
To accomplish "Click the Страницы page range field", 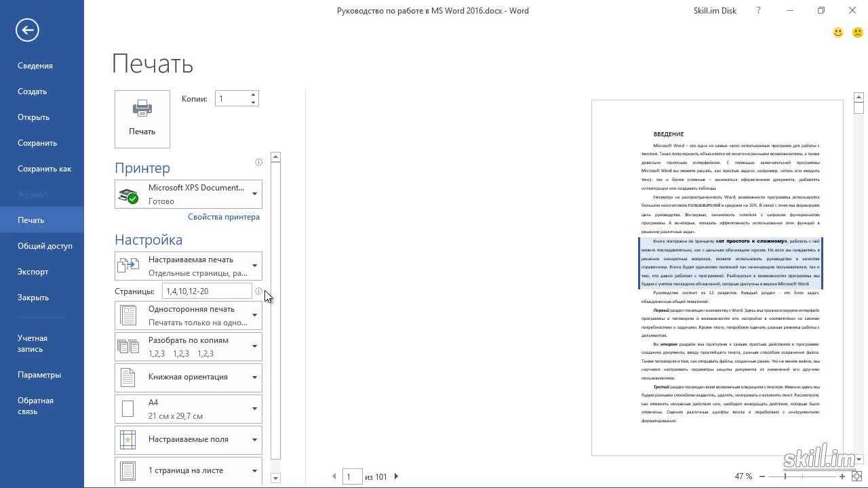I will (208, 291).
